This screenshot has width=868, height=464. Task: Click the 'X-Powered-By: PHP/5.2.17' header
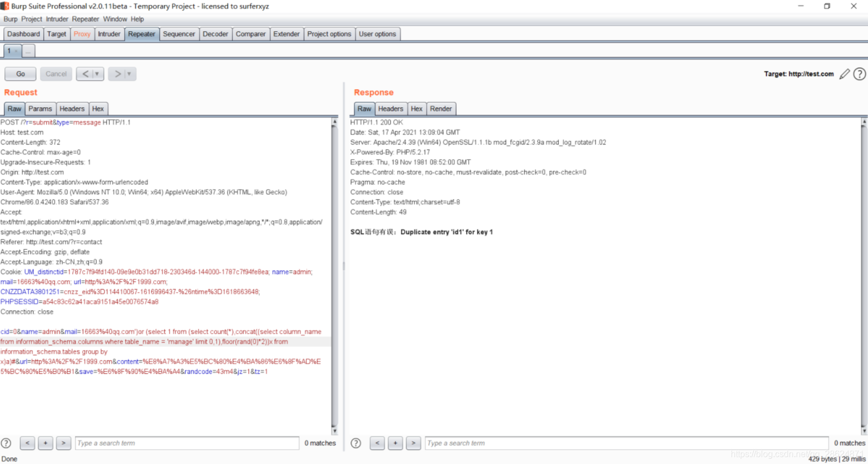click(x=390, y=152)
